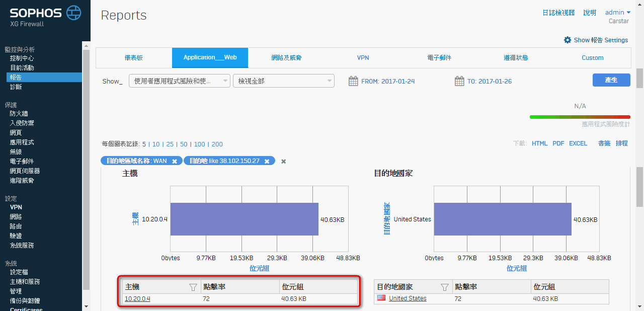Switch to the VPN reports tab
Screen dimensions: 644x311
point(363,58)
